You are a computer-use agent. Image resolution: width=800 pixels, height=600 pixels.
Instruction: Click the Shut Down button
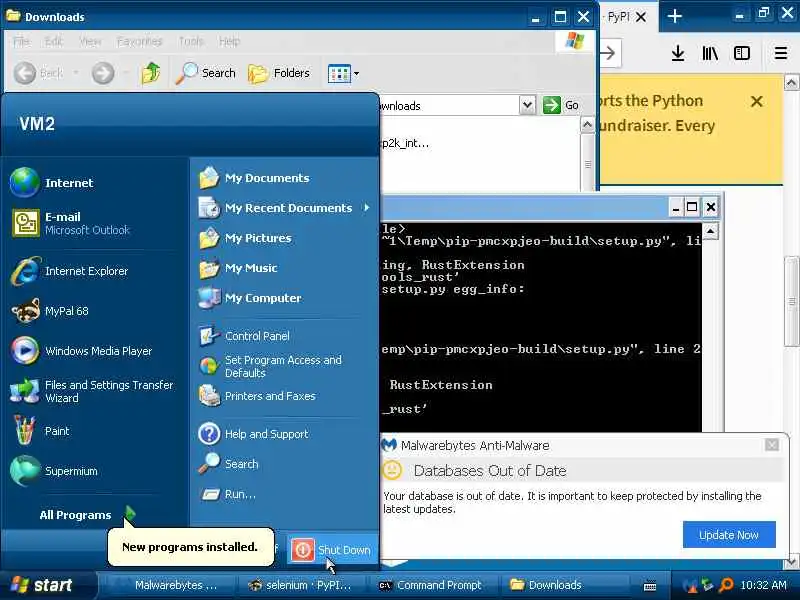(x=332, y=550)
